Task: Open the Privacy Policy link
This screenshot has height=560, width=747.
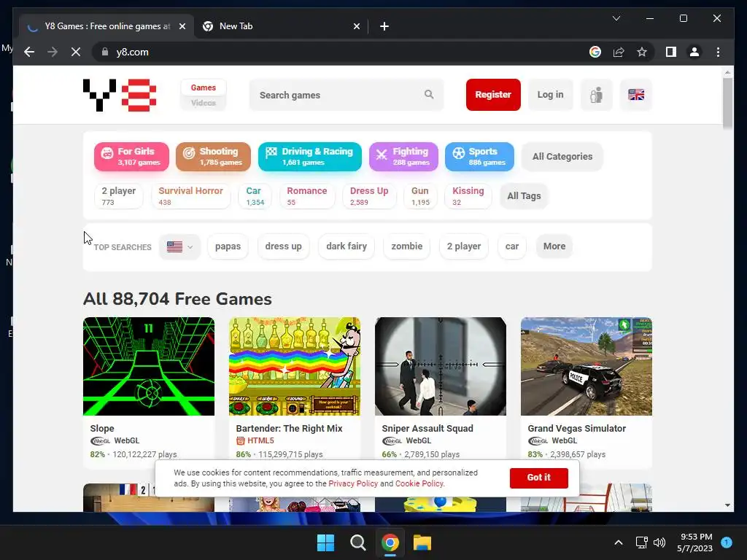Action: click(353, 483)
